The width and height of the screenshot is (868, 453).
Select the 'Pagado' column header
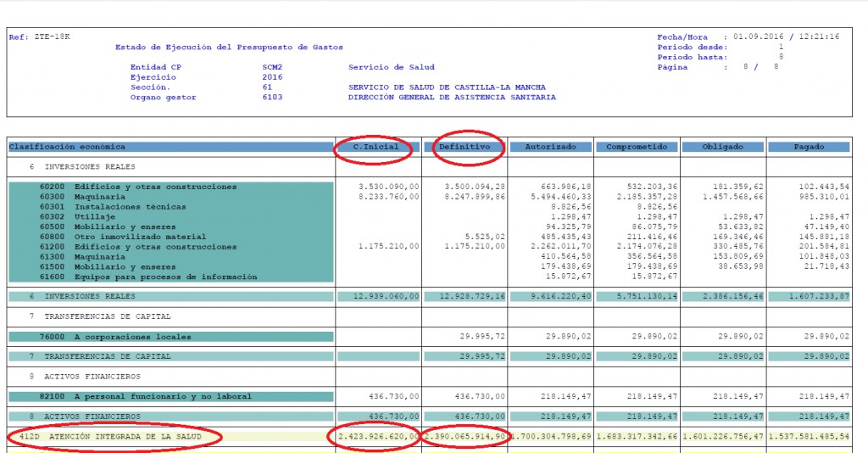(x=809, y=147)
